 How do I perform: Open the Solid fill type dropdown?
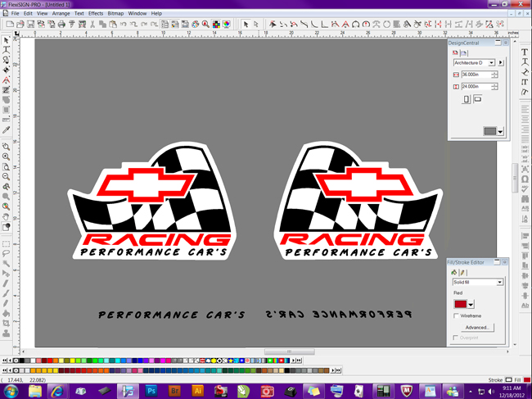coord(499,282)
